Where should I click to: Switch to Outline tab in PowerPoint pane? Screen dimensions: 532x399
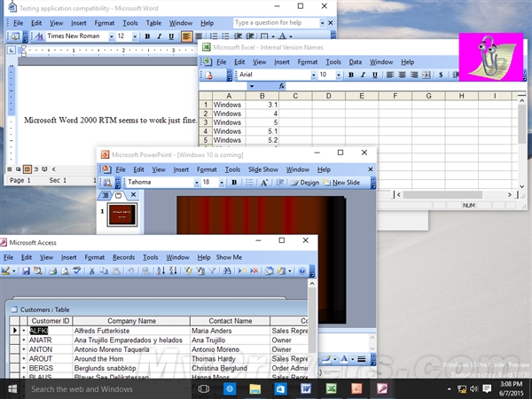tap(106, 195)
